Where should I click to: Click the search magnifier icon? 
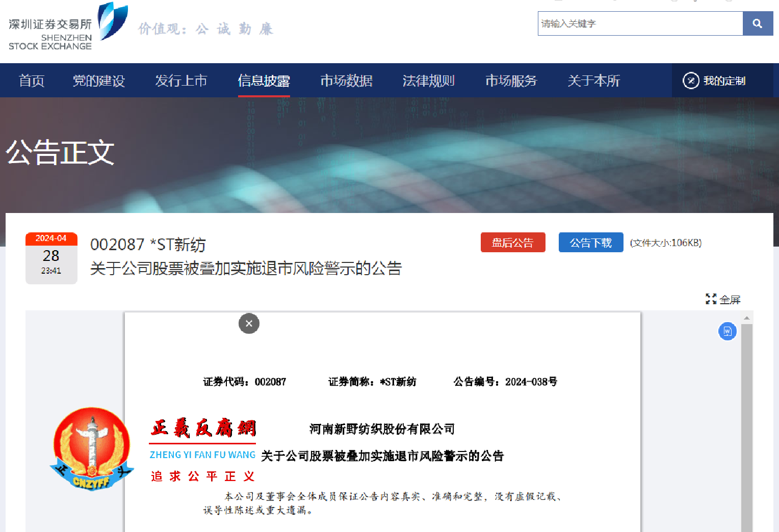tap(758, 23)
